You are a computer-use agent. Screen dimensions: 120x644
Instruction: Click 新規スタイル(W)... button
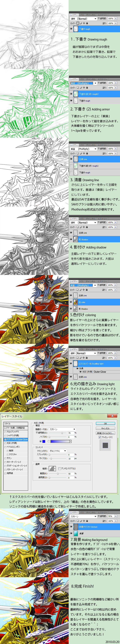tap(106, 433)
